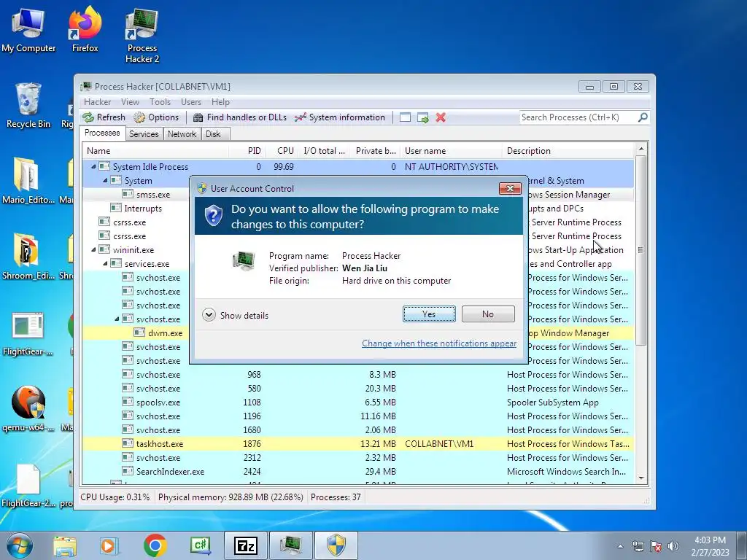Open the C# app on taskbar
The image size is (747, 560).
coord(200,545)
